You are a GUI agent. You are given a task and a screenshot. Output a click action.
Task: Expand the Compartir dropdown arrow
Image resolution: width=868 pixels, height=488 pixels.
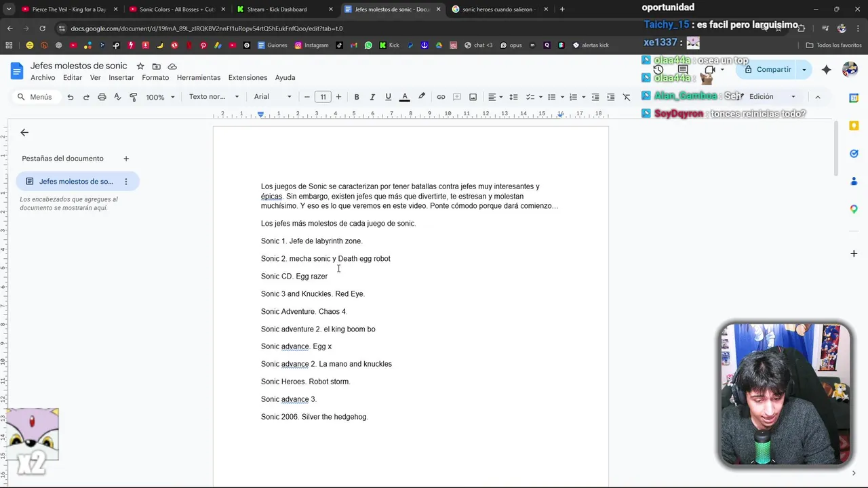pyautogui.click(x=804, y=69)
